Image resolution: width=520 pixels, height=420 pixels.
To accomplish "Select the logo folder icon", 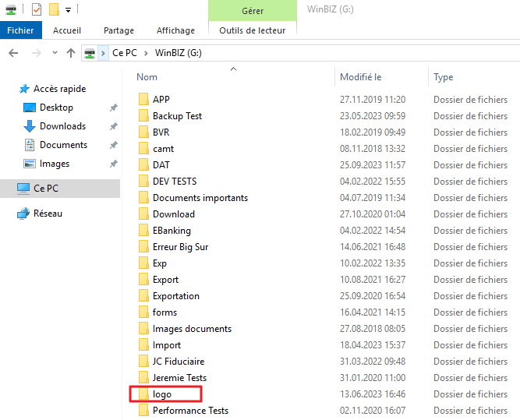I will coord(143,394).
